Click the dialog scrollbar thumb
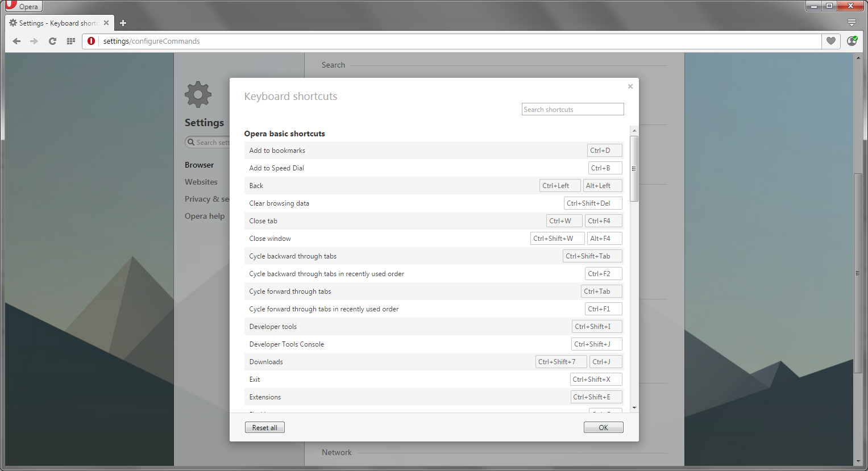The image size is (868, 471). (x=634, y=165)
